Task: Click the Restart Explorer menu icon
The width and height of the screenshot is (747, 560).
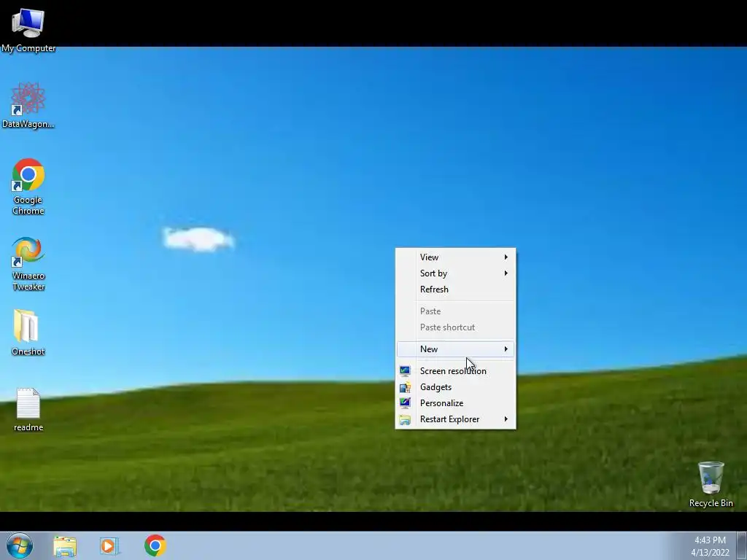Action: click(405, 419)
